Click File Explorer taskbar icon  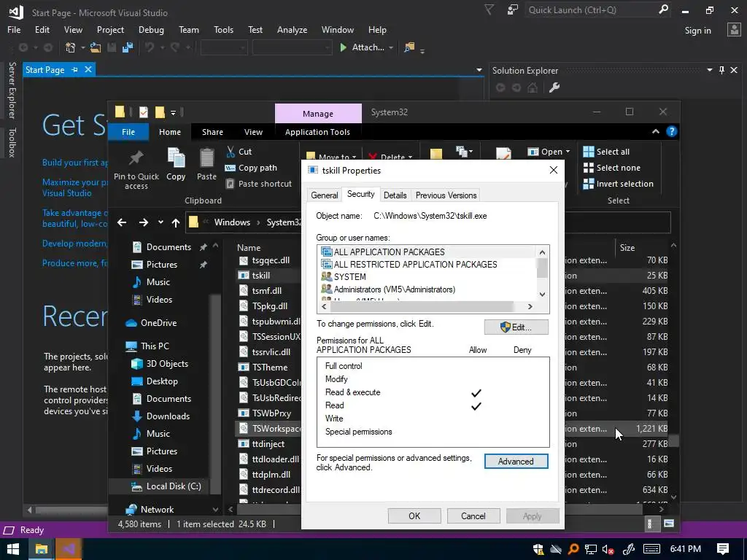42,549
